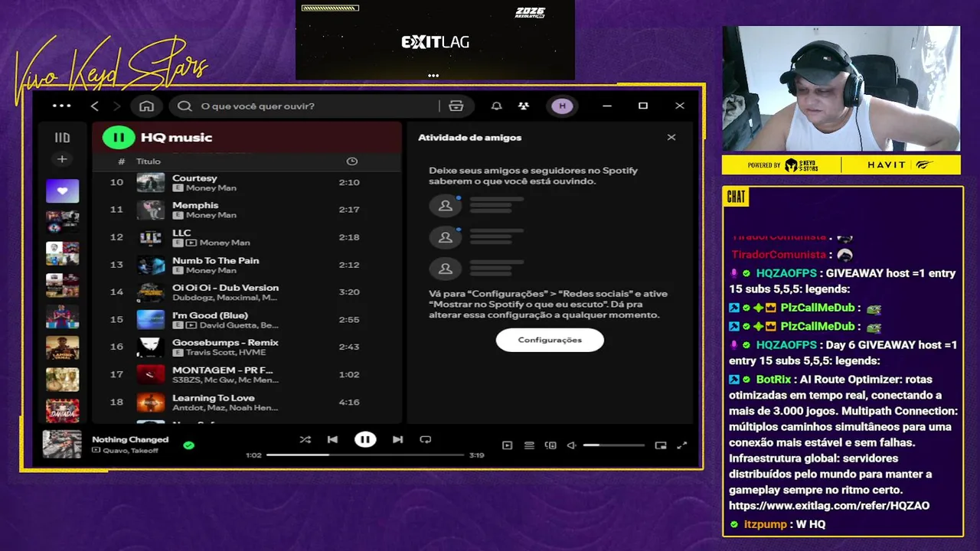This screenshot has height=551, width=980.
Task: Toggle the green saved checkmark for Nothing Changed
Action: point(189,445)
